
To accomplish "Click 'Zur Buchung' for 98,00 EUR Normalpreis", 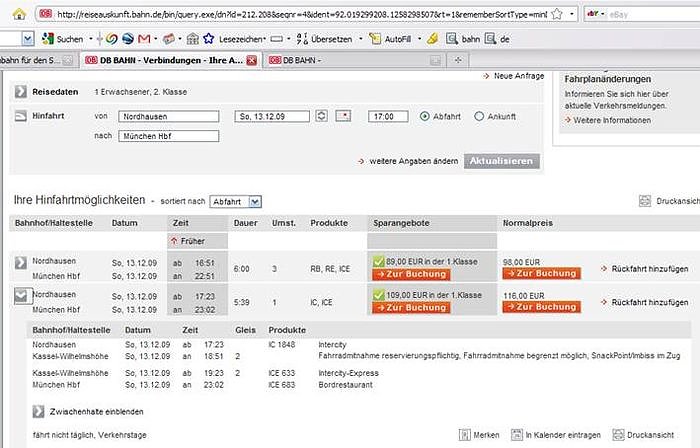I will 540,273.
